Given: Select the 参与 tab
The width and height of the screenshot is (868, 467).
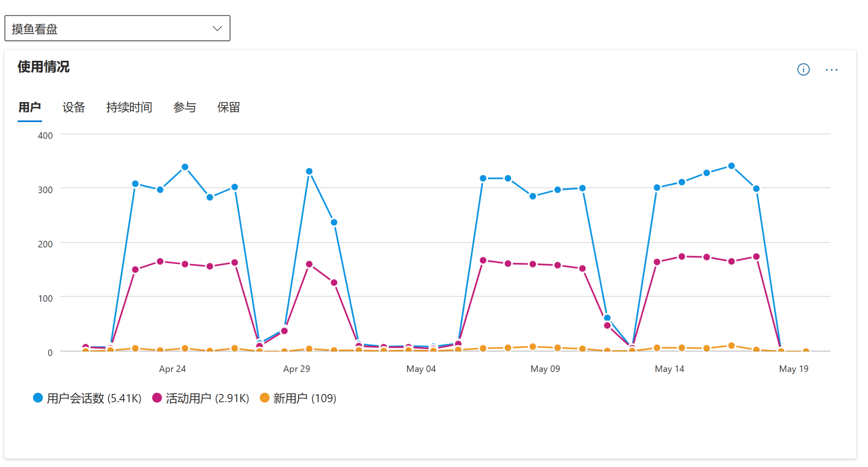Looking at the screenshot, I should (184, 107).
